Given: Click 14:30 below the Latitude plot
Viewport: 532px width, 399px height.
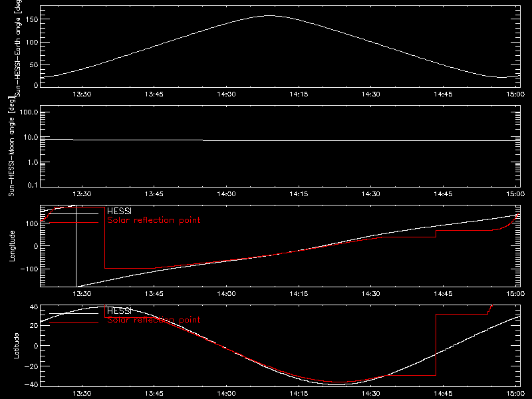Looking at the screenshot, I should point(371,393).
